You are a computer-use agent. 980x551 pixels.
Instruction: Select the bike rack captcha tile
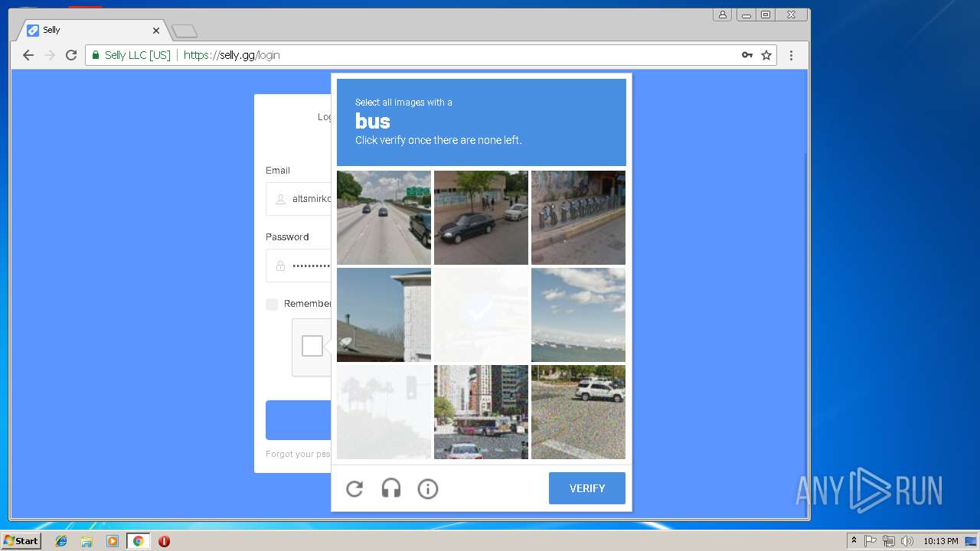[x=578, y=217]
